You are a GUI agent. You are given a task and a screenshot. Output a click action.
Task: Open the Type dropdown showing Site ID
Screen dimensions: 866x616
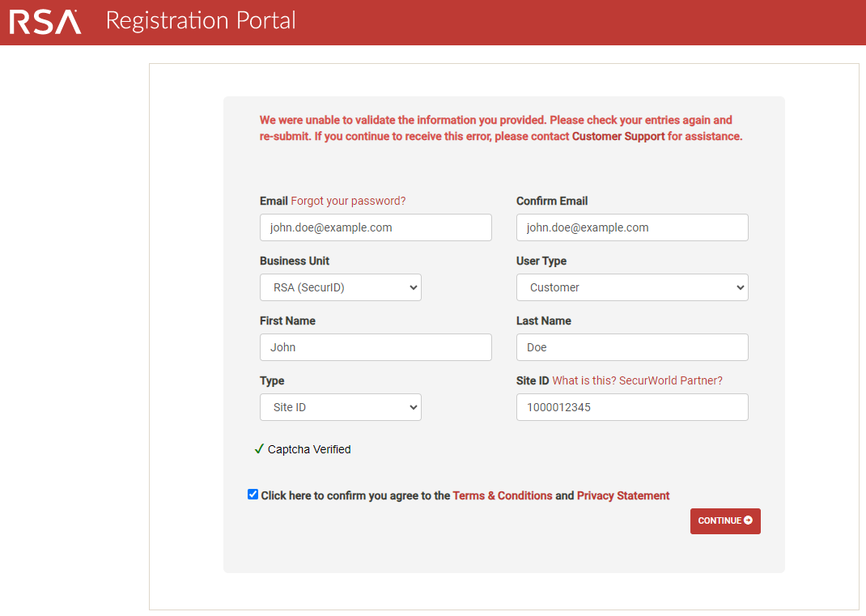pyautogui.click(x=340, y=407)
